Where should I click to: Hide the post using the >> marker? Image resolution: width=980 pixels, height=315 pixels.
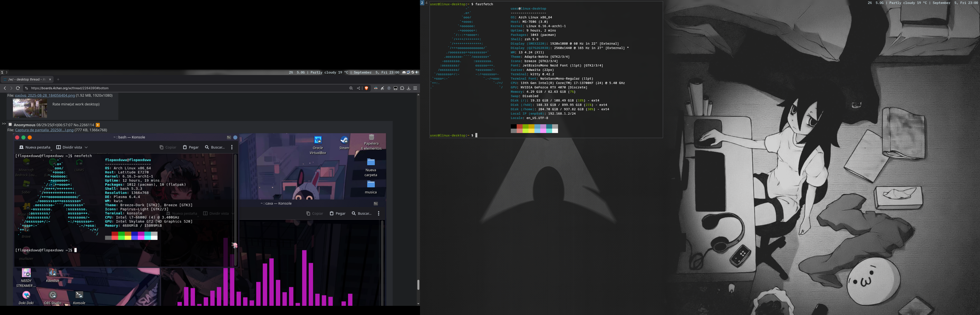pos(4,124)
